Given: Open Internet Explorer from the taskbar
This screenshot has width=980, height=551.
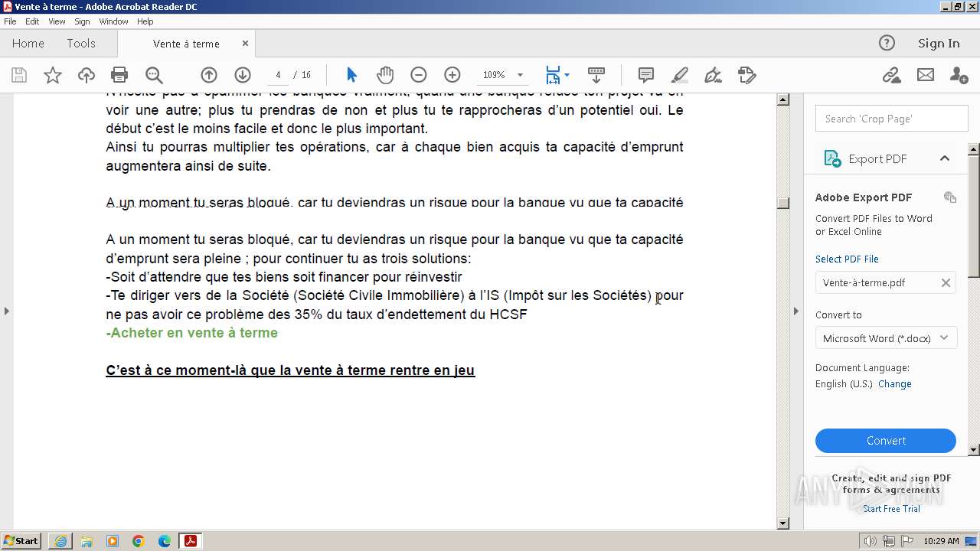Looking at the screenshot, I should 60,541.
